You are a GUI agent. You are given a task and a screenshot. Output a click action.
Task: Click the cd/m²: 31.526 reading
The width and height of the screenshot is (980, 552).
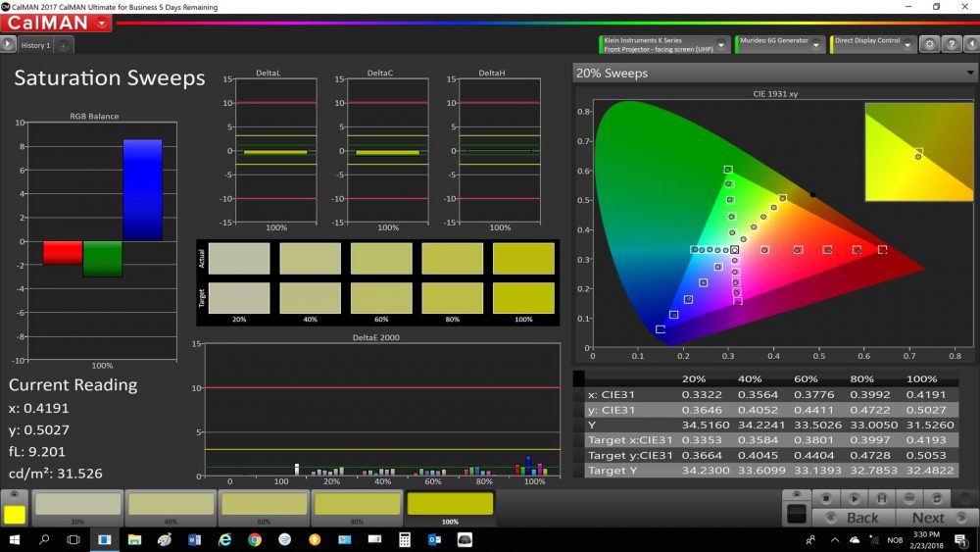point(56,474)
